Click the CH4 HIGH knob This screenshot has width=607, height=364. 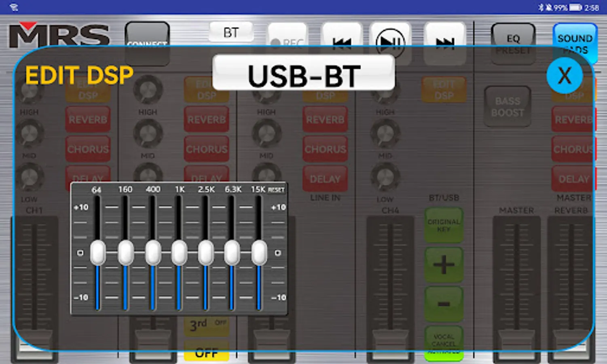(385, 90)
